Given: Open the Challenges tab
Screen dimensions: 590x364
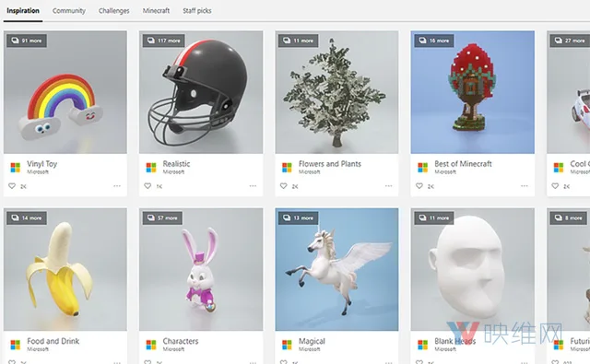Looking at the screenshot, I should click(x=114, y=11).
